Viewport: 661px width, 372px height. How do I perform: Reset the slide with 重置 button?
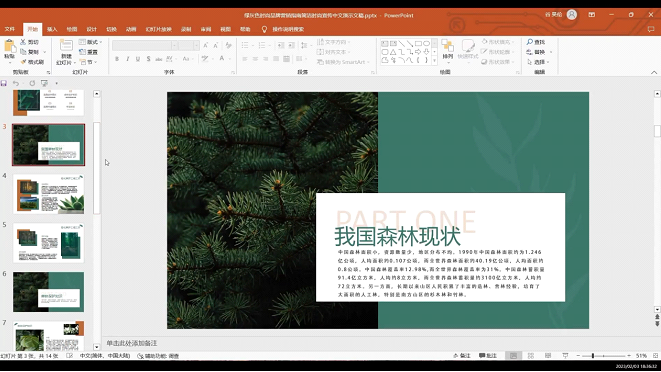89,52
